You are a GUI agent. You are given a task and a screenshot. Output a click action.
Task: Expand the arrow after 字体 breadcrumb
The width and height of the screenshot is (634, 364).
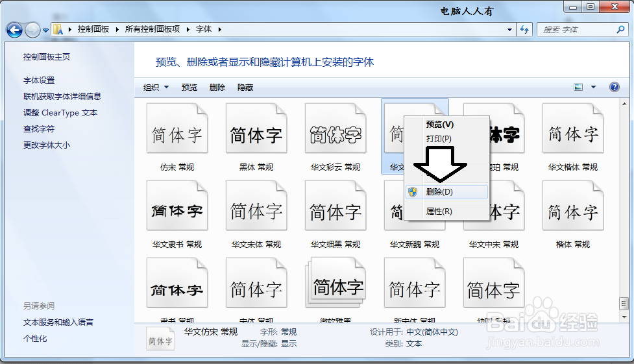(x=220, y=30)
